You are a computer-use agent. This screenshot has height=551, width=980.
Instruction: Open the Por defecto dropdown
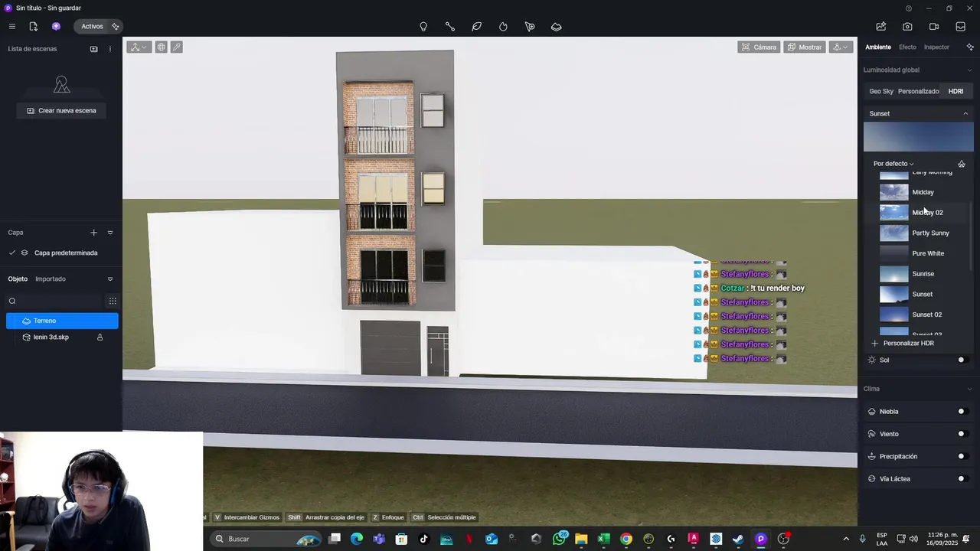(893, 164)
